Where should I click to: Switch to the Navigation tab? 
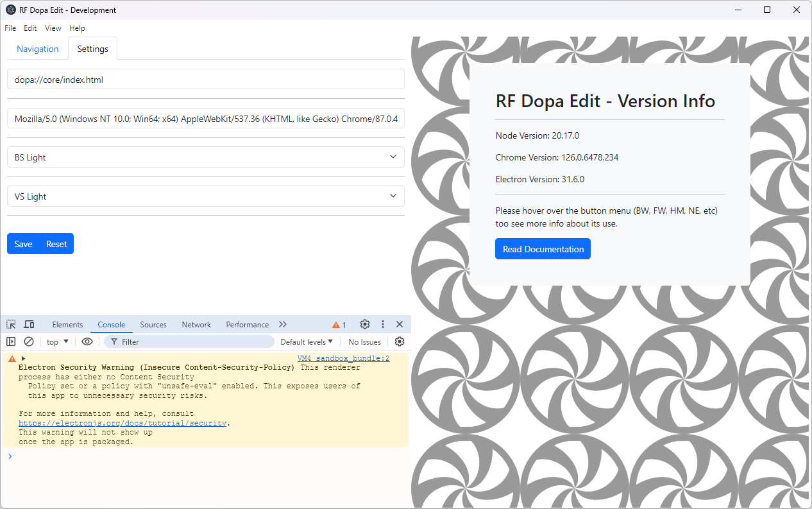point(38,49)
